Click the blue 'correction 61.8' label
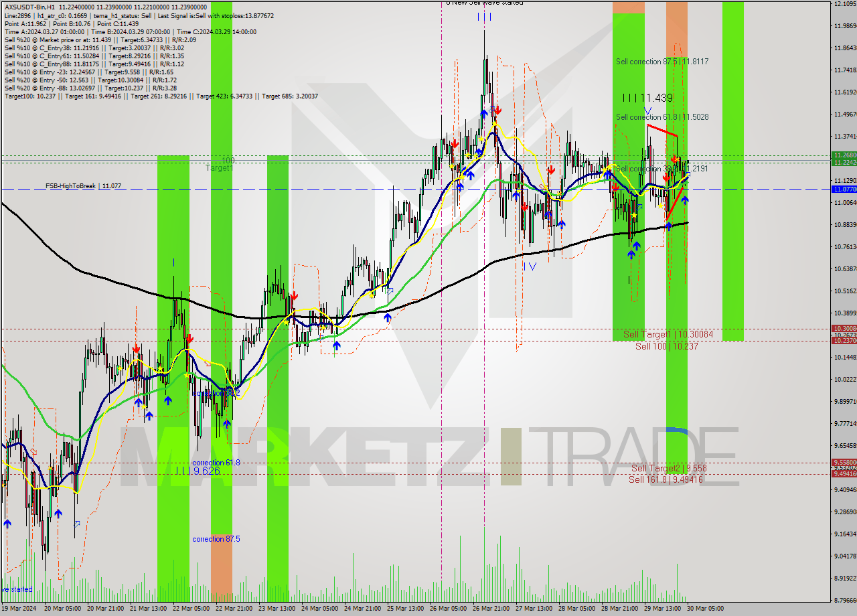Image resolution: width=857 pixels, height=616 pixels. click(216, 463)
